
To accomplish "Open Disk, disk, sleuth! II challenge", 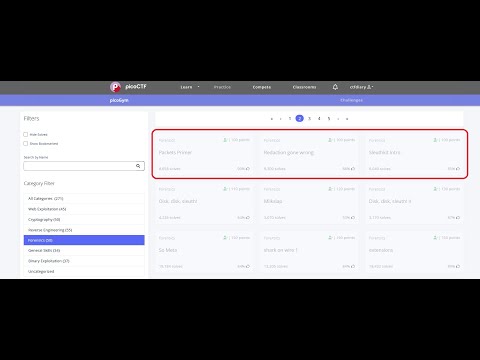I will [x=390, y=201].
